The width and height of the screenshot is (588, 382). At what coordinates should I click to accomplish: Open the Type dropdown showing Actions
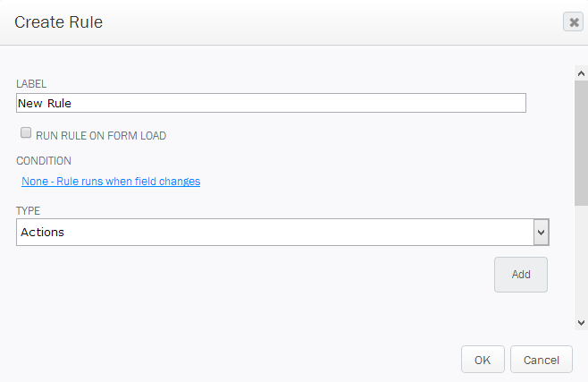282,233
